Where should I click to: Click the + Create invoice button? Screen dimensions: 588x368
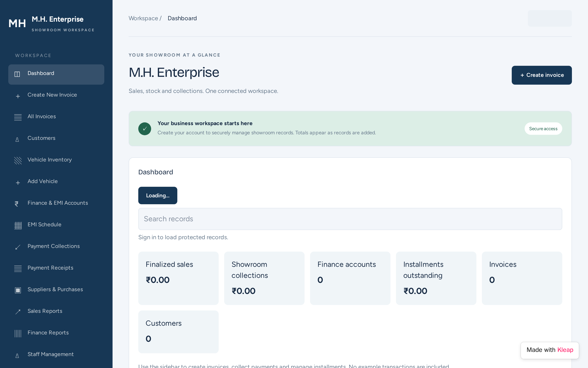click(542, 75)
